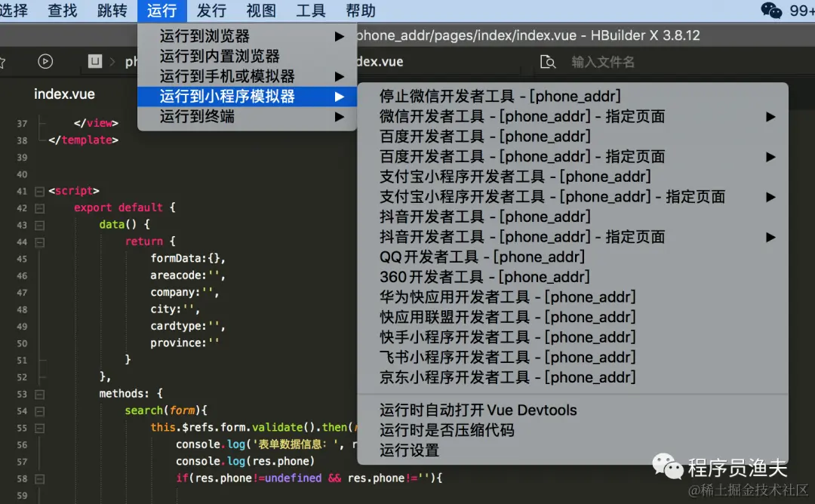Select 停止微信开发者工具 - [phone_addr]
Image resolution: width=815 pixels, height=504 pixels.
[573, 96]
